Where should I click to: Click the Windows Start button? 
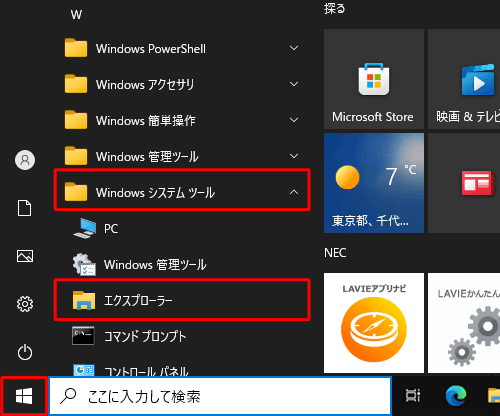pos(24,396)
